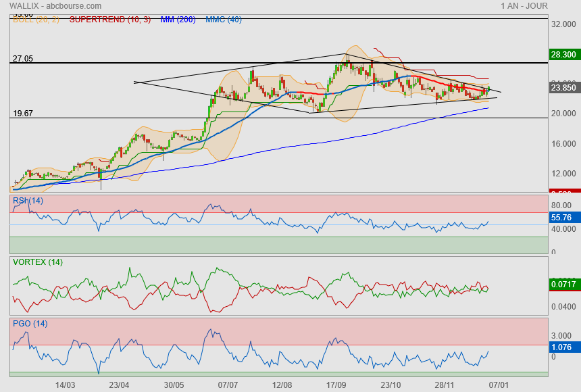The height and width of the screenshot is (392, 581).
Task: Select the 07/07 date on time axis
Action: [228, 385]
